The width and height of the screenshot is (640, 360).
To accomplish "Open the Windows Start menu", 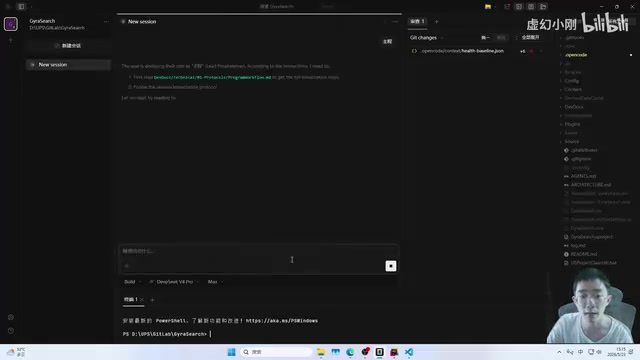I will pyautogui.click(x=231, y=352).
